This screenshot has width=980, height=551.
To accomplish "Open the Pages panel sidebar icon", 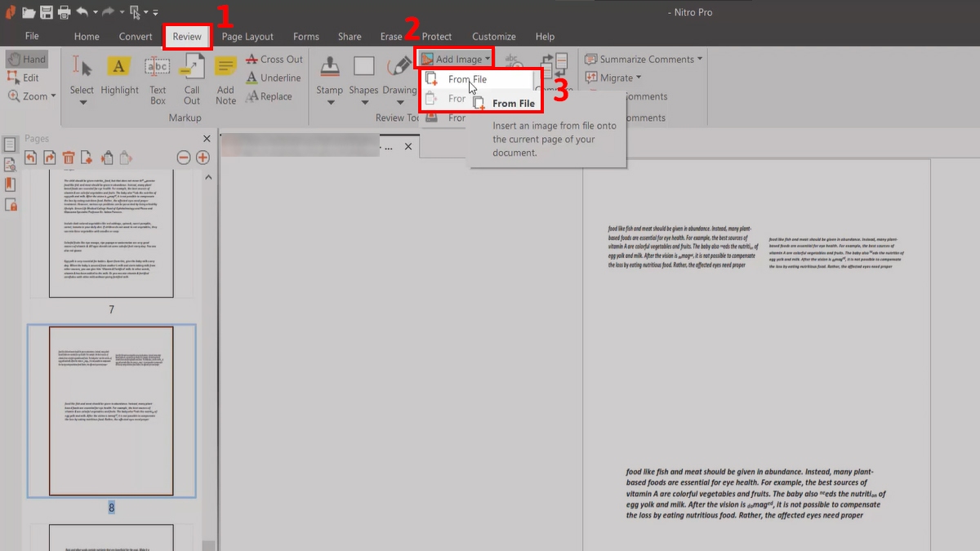I will (10, 144).
